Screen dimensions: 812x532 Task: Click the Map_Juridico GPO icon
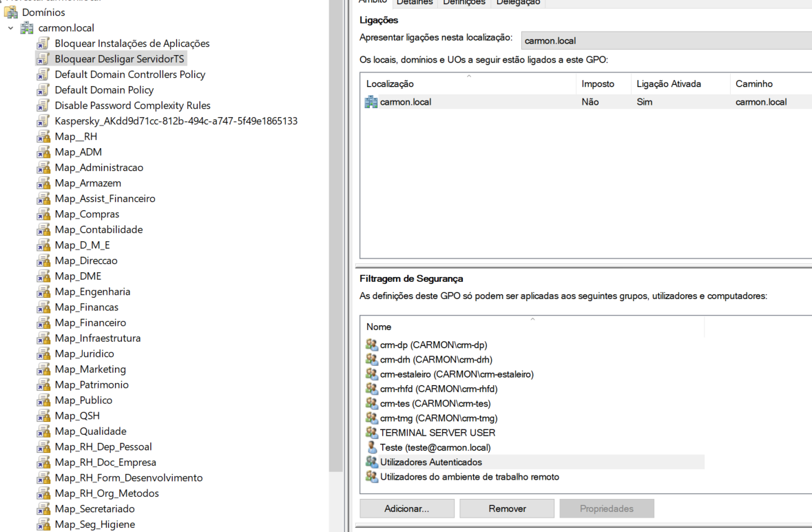click(43, 354)
